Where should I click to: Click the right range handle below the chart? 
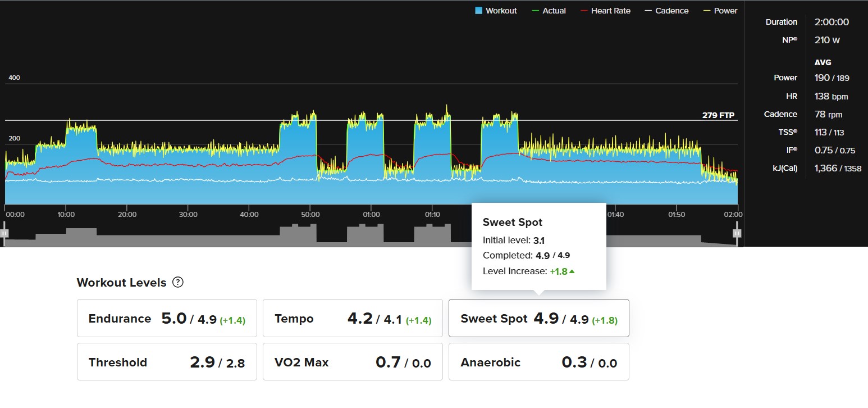[737, 233]
